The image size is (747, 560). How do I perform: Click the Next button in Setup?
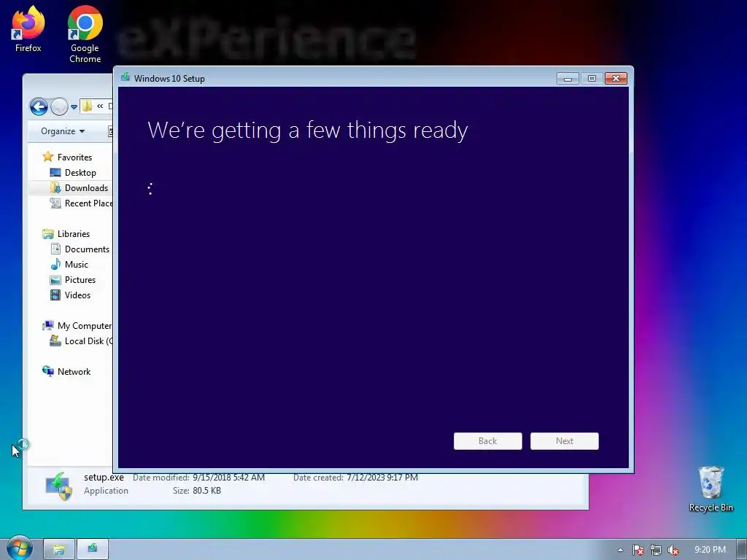(x=564, y=441)
